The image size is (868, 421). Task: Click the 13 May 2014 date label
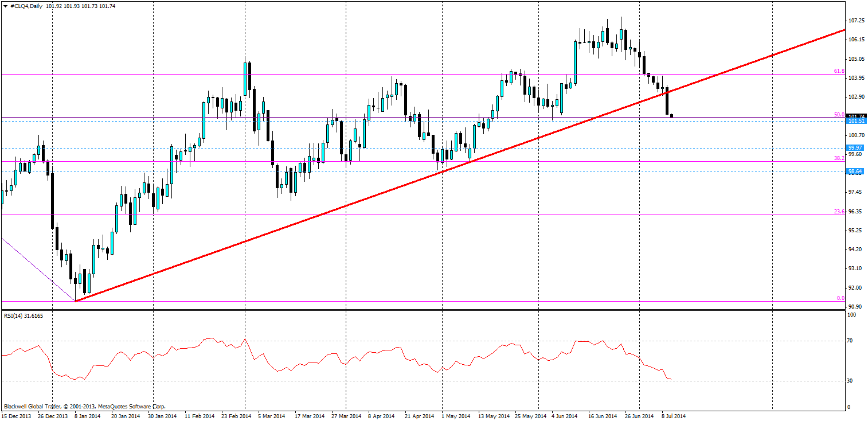pyautogui.click(x=494, y=416)
